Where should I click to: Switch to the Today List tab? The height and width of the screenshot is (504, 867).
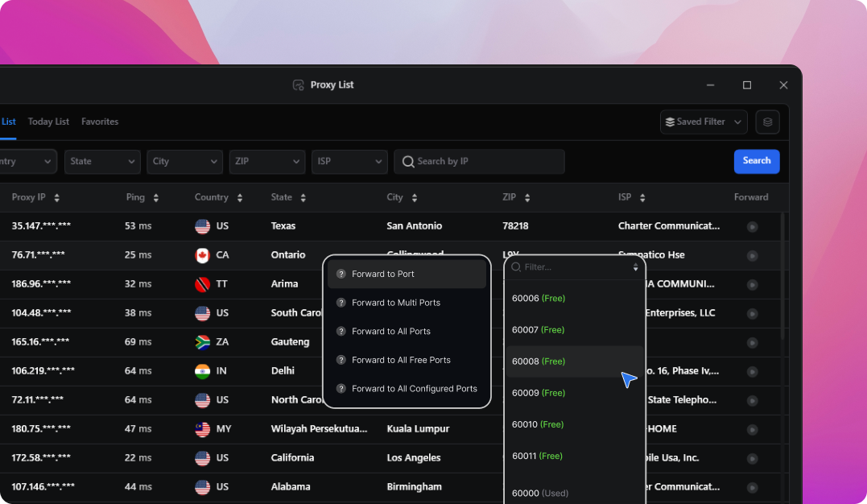tap(48, 122)
